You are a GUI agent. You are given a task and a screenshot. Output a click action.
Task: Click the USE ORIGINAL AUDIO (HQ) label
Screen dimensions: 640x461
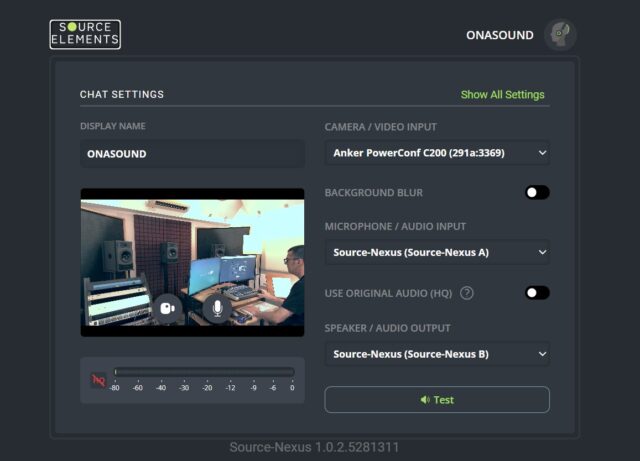click(388, 294)
